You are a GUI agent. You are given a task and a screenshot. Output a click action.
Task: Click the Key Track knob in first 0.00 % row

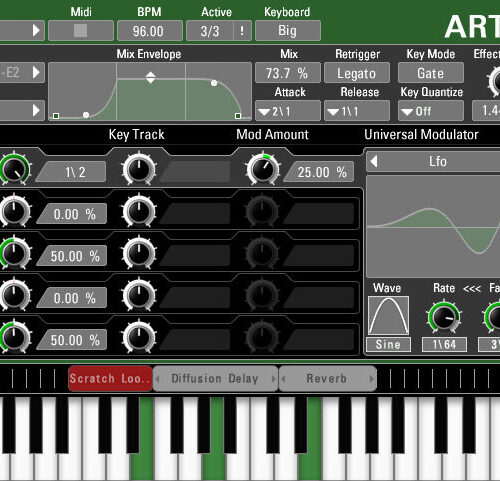(x=139, y=211)
